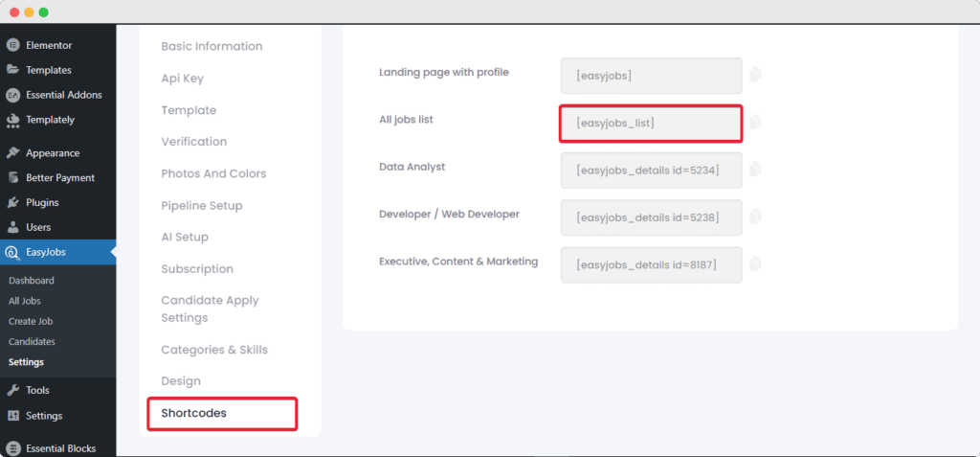Click the green maximize window button

[43, 11]
